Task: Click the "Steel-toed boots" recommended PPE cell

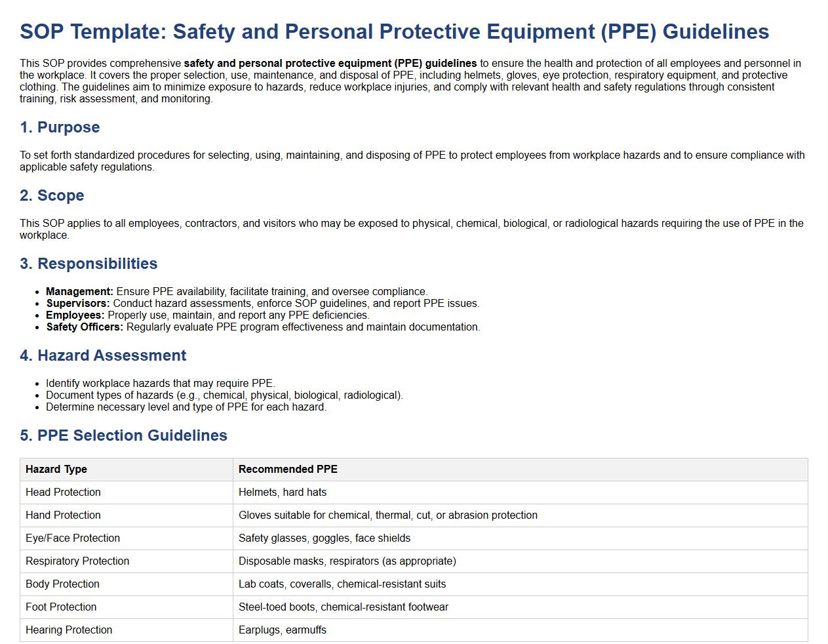Action: 344,607
